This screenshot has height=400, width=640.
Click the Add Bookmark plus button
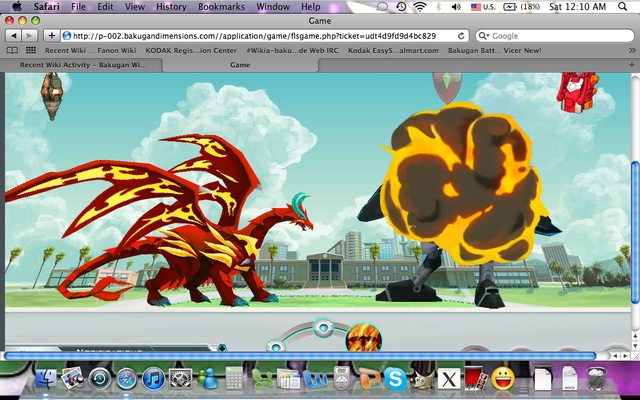pyautogui.click(x=52, y=35)
